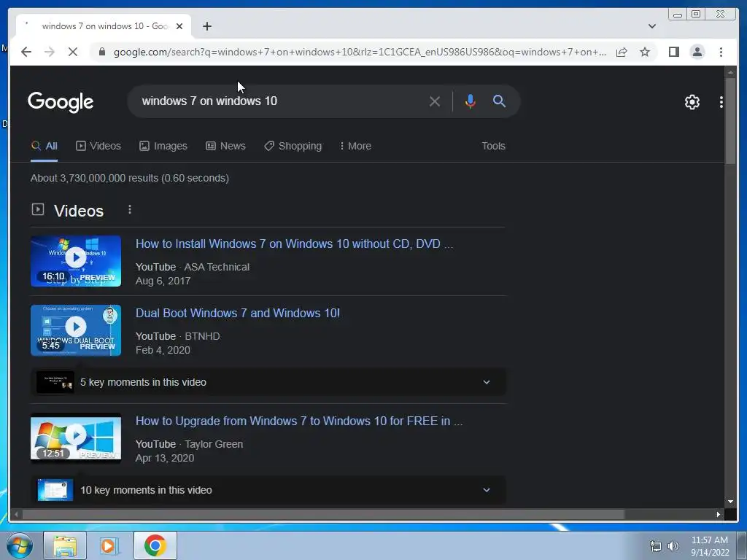
Task: Open Chrome side panel icon
Action: pos(673,52)
